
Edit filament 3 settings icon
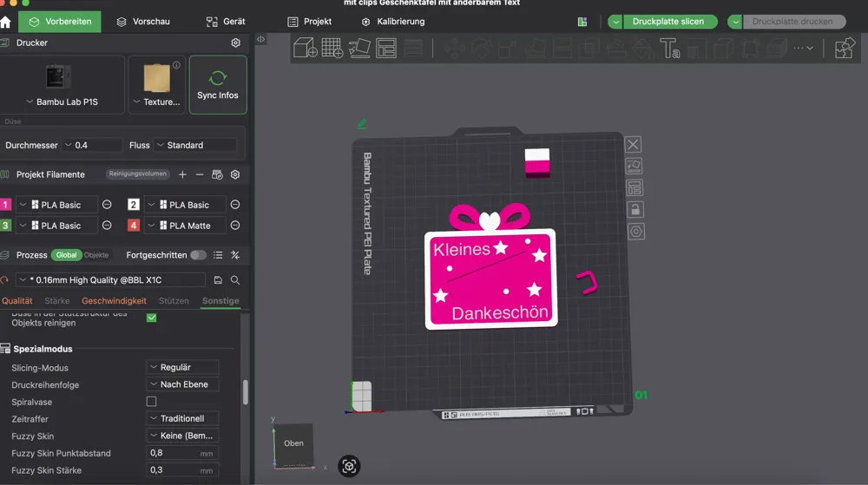[x=107, y=226]
